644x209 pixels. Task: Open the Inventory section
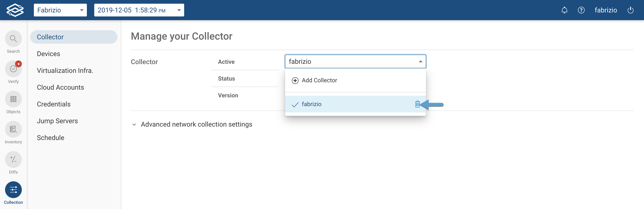click(13, 129)
